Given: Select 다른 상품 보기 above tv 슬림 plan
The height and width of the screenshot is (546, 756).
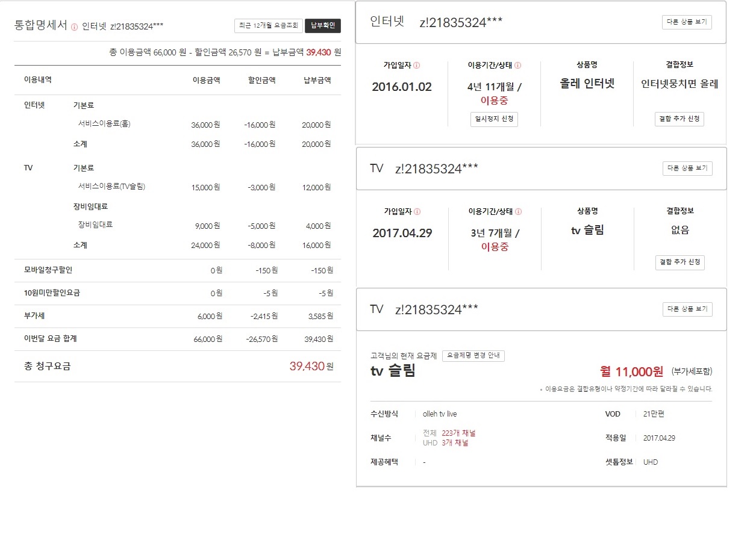Looking at the screenshot, I should click(687, 309).
